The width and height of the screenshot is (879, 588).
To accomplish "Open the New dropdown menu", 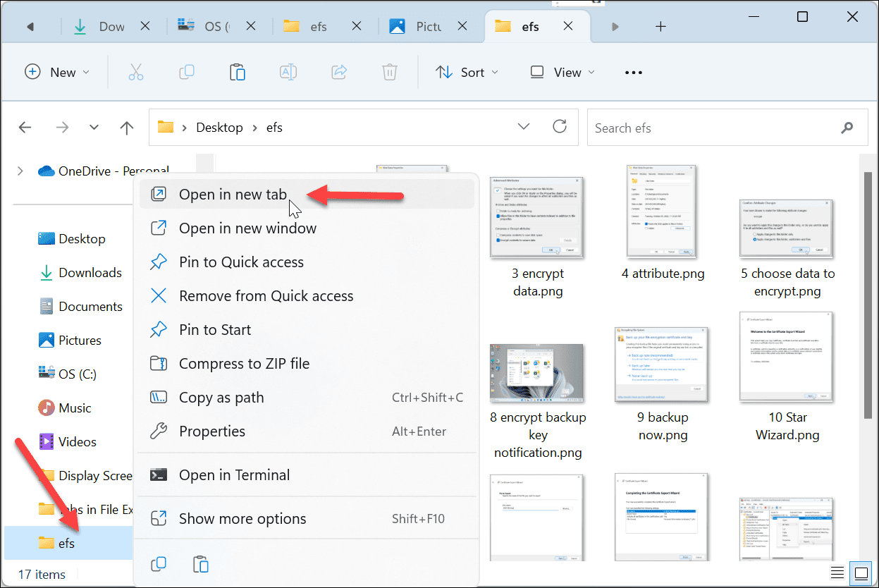I will [x=58, y=72].
